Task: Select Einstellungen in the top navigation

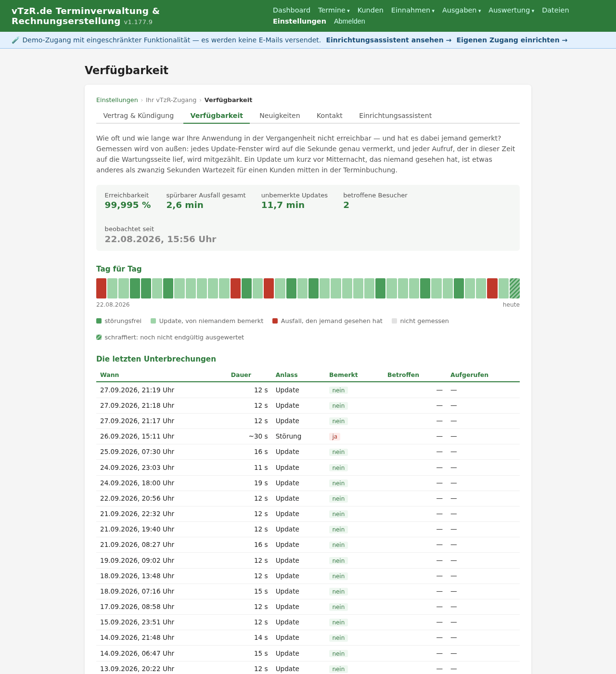Action: pos(299,21)
